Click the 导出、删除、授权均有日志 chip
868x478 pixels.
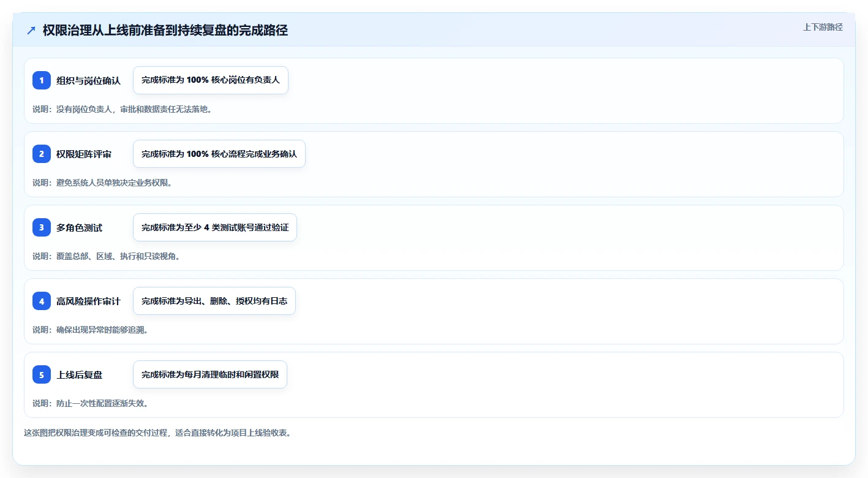(x=214, y=301)
